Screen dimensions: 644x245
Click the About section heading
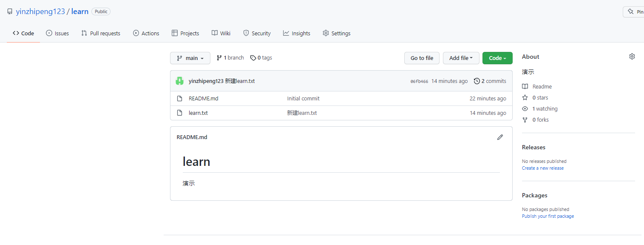(x=531, y=57)
